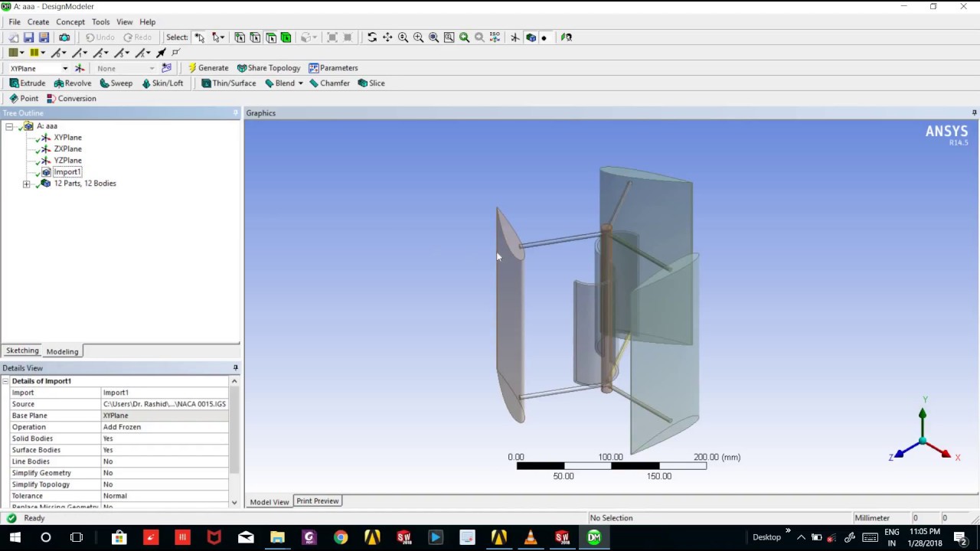
Task: Select the Zoom tool magnifier
Action: pyautogui.click(x=403, y=37)
